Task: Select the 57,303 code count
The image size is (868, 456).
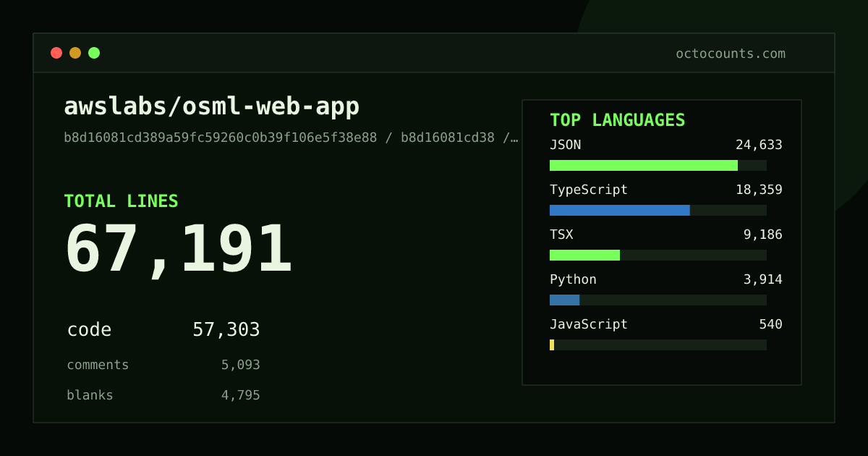Action: tap(226, 330)
